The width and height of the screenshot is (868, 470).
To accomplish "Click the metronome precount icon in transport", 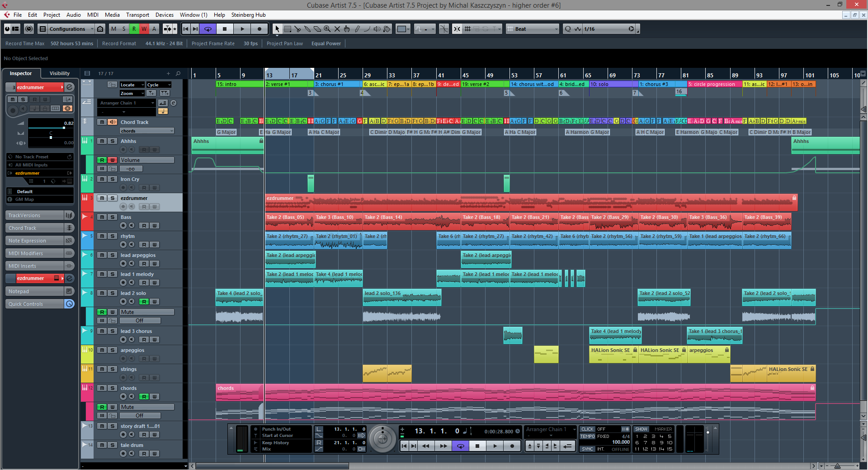I will [x=626, y=429].
